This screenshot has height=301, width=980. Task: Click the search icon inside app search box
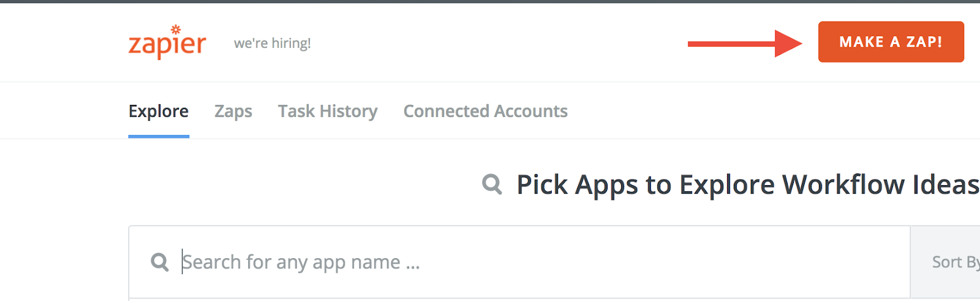click(160, 262)
